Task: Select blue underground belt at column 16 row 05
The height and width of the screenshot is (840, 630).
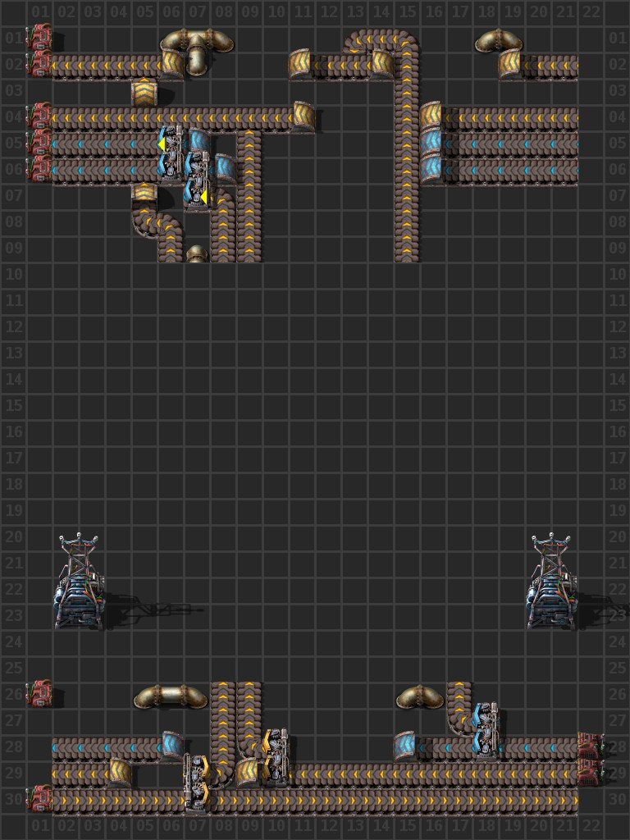Action: point(431,143)
